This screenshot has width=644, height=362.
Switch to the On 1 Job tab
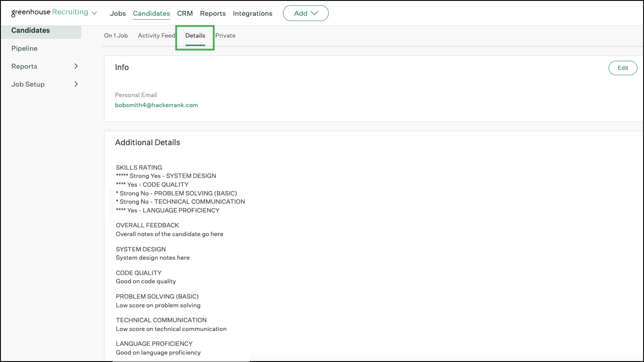[x=116, y=36]
